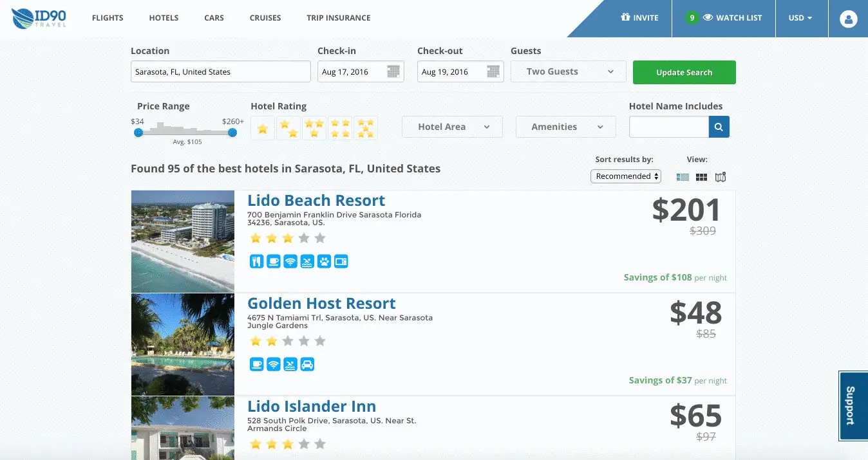Click the hotel name search magnifier icon
868x460 pixels.
pos(719,127)
